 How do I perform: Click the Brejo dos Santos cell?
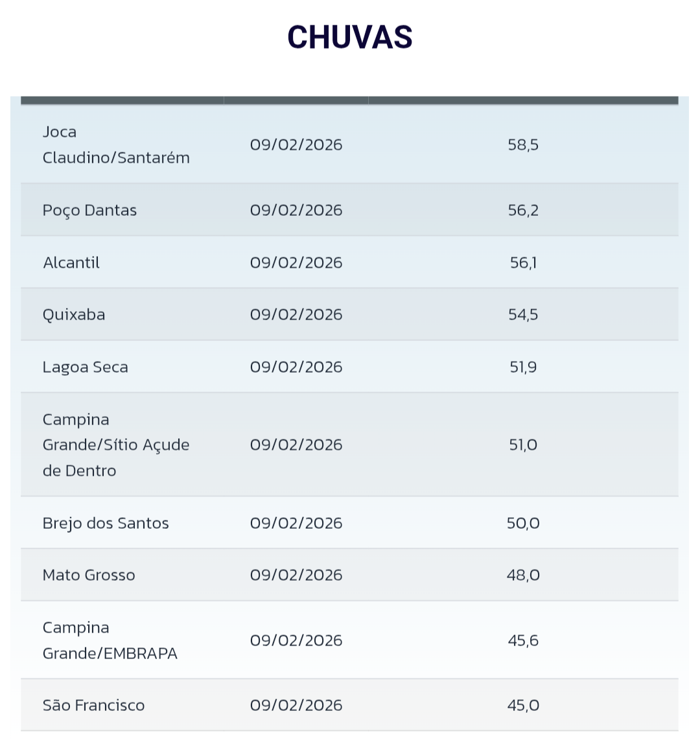coord(106,524)
